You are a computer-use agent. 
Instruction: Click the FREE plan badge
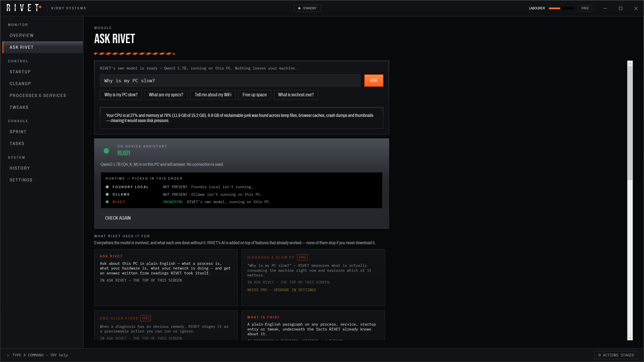point(585,8)
